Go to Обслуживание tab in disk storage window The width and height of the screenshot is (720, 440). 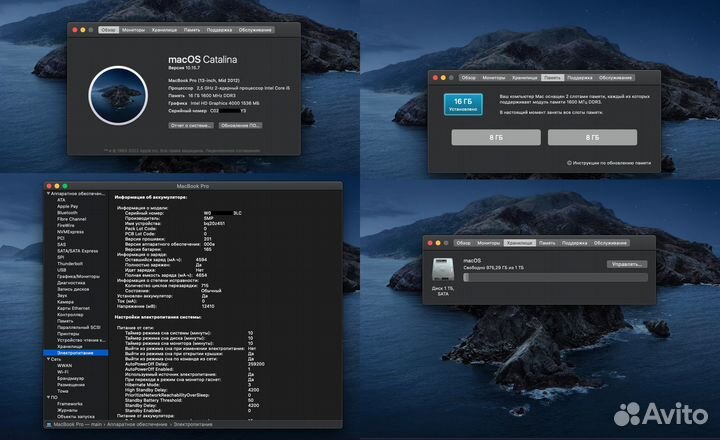610,243
